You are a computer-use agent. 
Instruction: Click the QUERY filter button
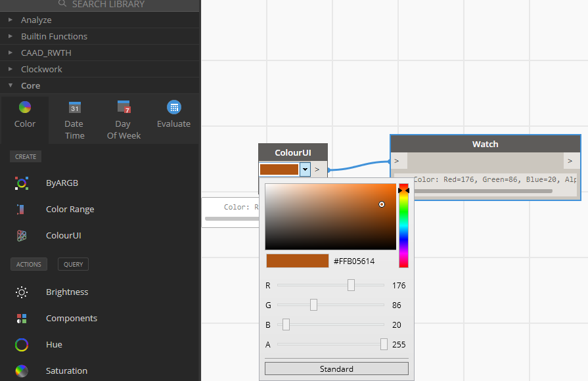(x=72, y=264)
